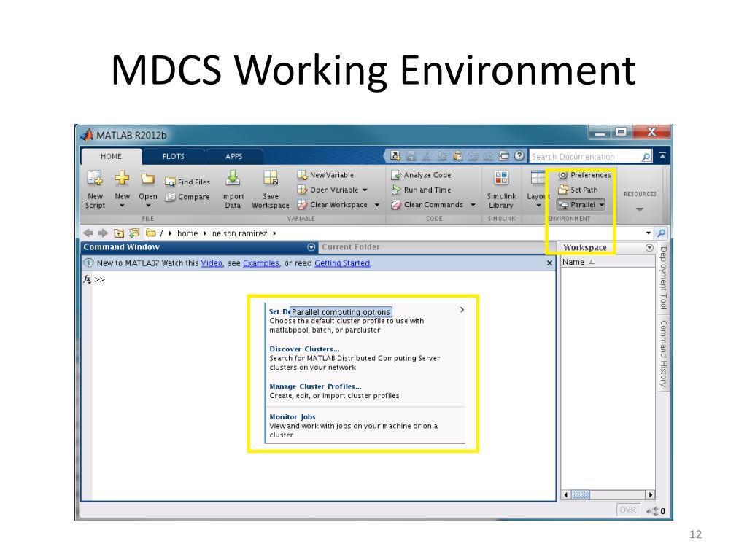Click the Open Variable icon
The width and height of the screenshot is (747, 560).
pos(302,190)
